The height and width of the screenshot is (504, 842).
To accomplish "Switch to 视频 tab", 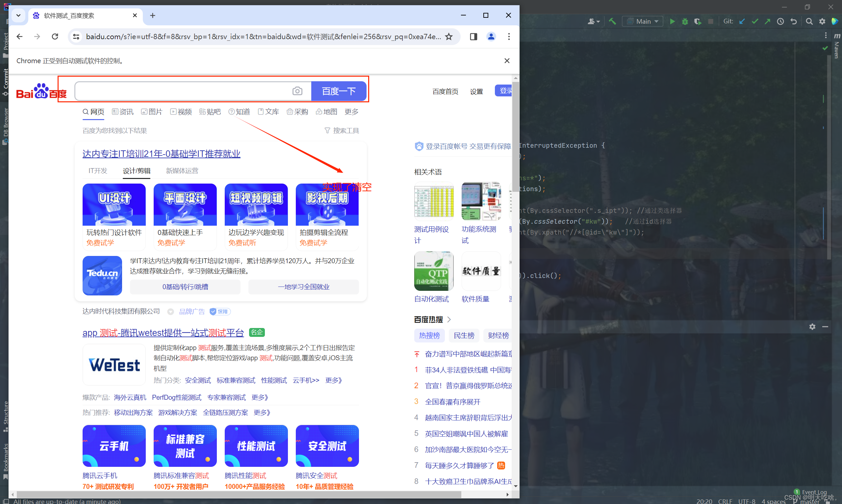I will point(181,112).
